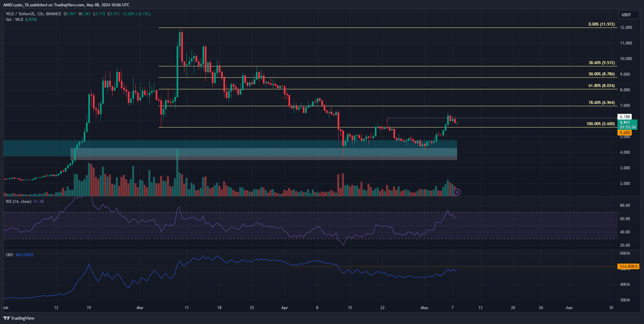Screen dimensions: 644x324
Task: Click the 7.000 price axis label
Action: pos(625,106)
